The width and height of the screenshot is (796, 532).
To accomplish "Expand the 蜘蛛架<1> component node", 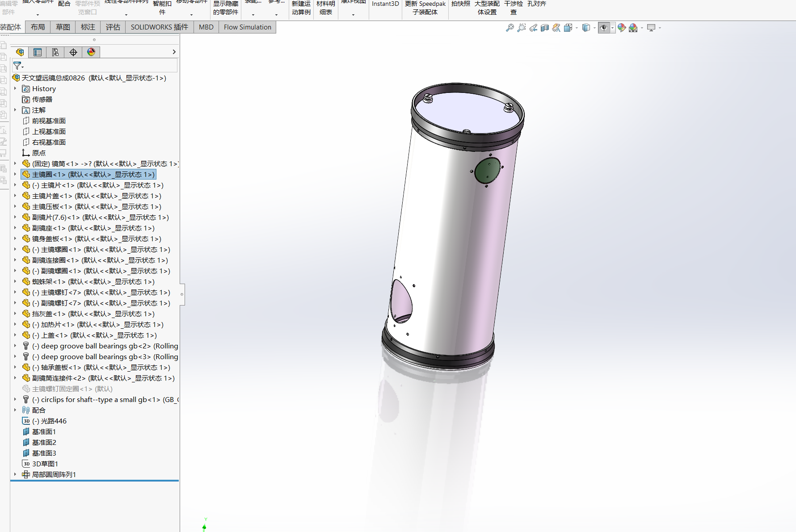I will 15,281.
